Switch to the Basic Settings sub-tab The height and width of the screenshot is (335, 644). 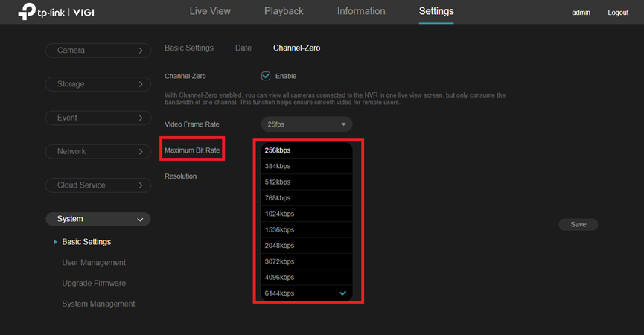click(189, 48)
